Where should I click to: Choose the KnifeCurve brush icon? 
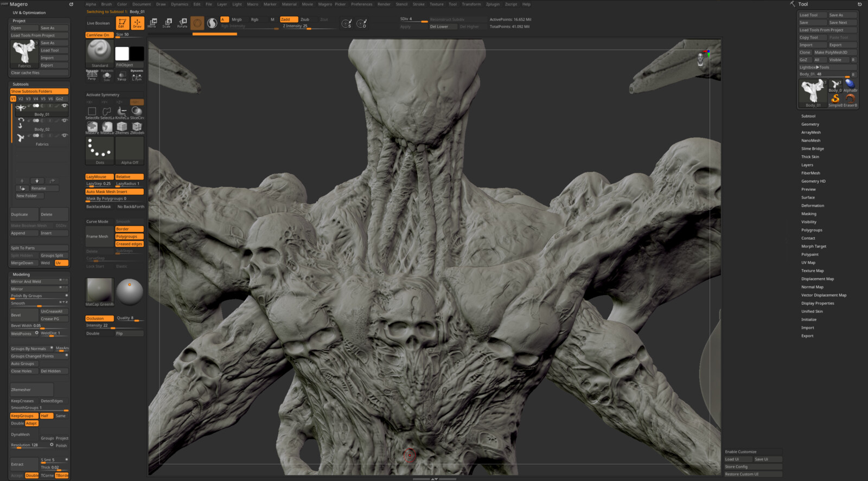pyautogui.click(x=122, y=112)
